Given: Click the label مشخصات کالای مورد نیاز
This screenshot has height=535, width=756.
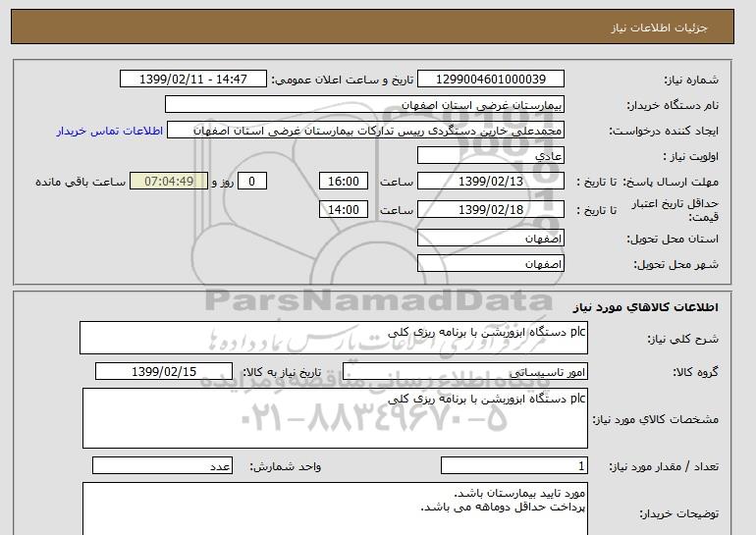Looking at the screenshot, I should click(655, 419).
